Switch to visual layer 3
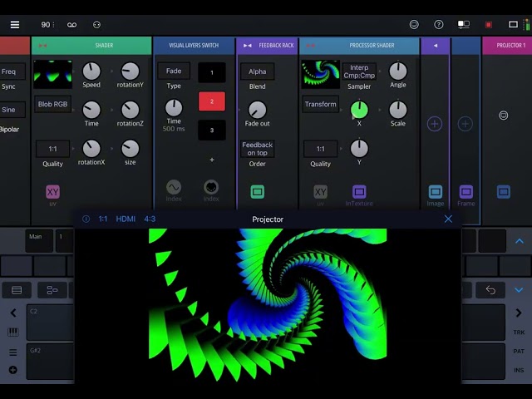532x399 pixels. click(x=212, y=131)
